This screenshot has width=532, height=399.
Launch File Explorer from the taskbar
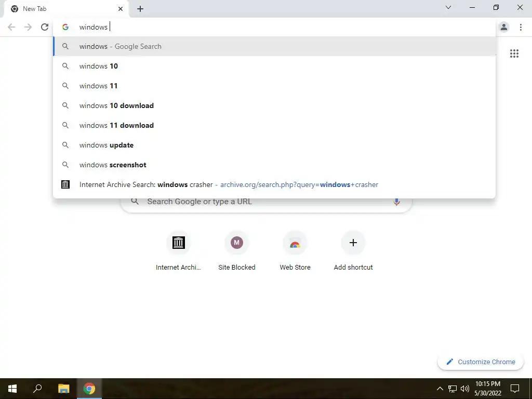click(x=63, y=389)
